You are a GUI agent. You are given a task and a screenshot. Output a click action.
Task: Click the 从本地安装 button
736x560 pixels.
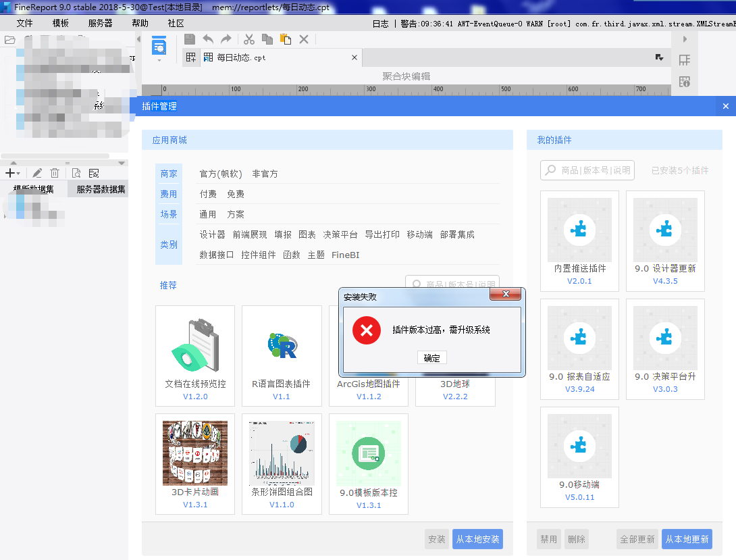coord(478,539)
